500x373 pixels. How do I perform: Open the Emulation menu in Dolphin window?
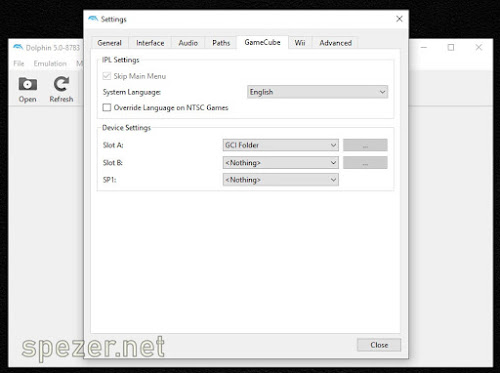click(50, 63)
